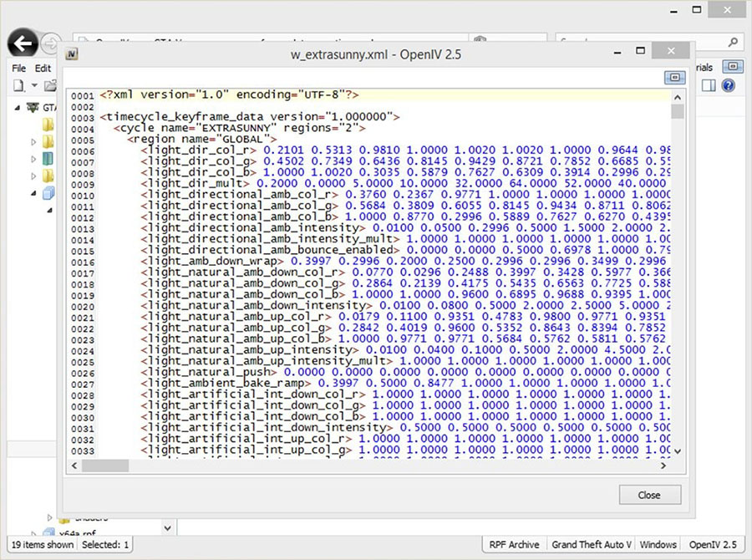Viewport: 752px width, 560px height.
Task: Click the view mode icon in XML viewer
Action: coord(673,77)
